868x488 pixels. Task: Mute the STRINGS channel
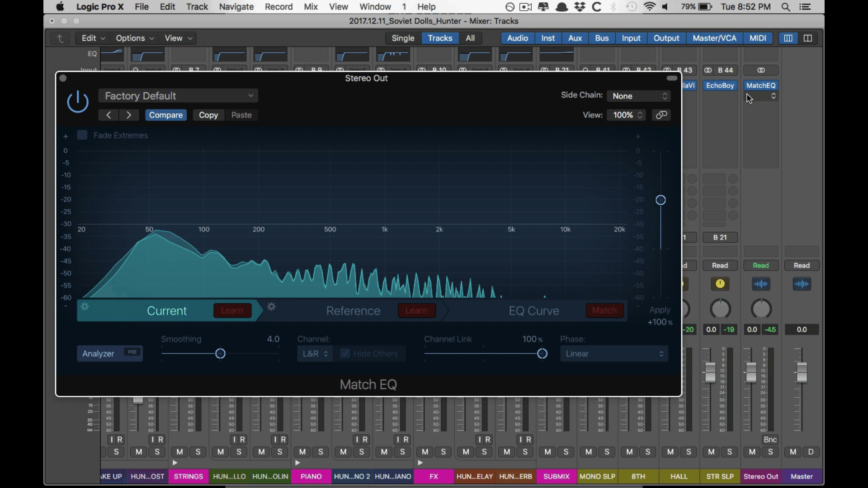point(179,452)
